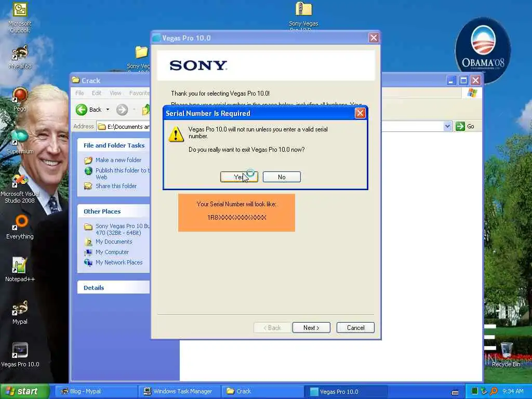
Task: Click the Windows flag logo in Crack window
Action: point(472,92)
